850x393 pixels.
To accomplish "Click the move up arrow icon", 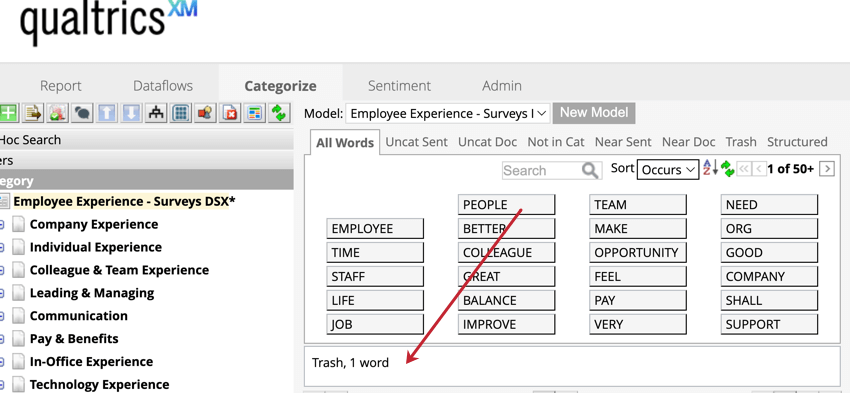I will 107,113.
